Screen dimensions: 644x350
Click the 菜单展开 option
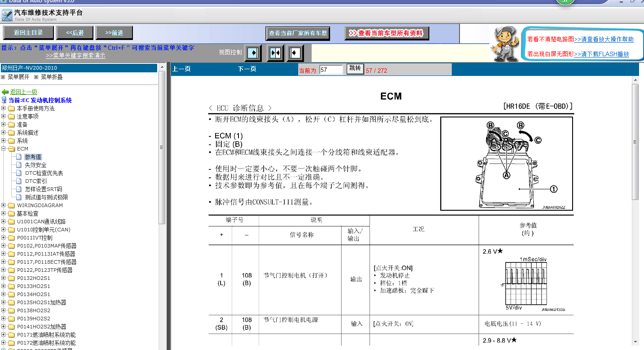[x=18, y=77]
